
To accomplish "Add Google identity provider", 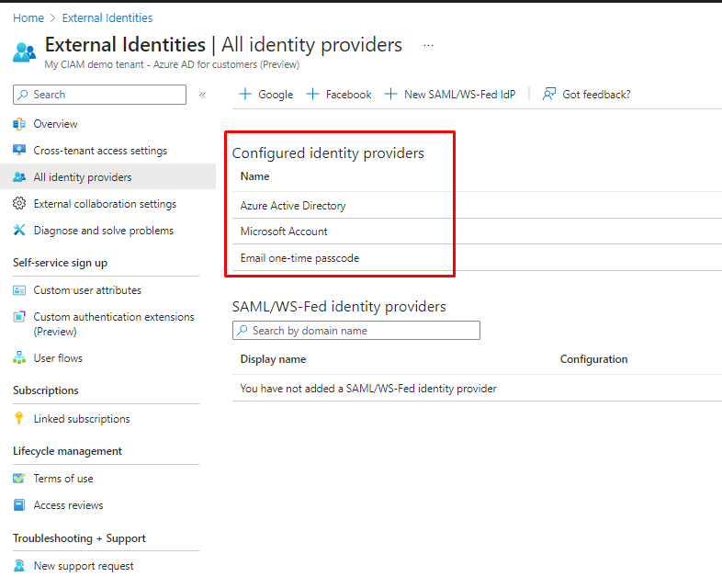I will (265, 95).
